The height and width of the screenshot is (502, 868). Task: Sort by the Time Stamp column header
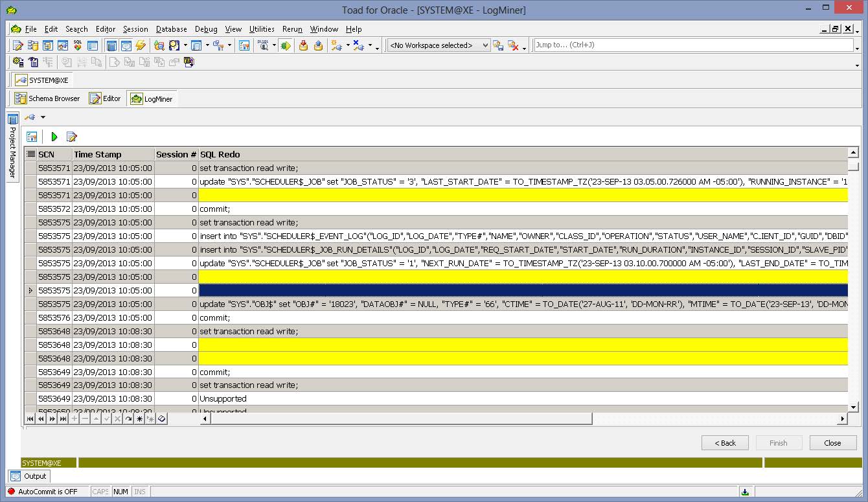[113, 154]
